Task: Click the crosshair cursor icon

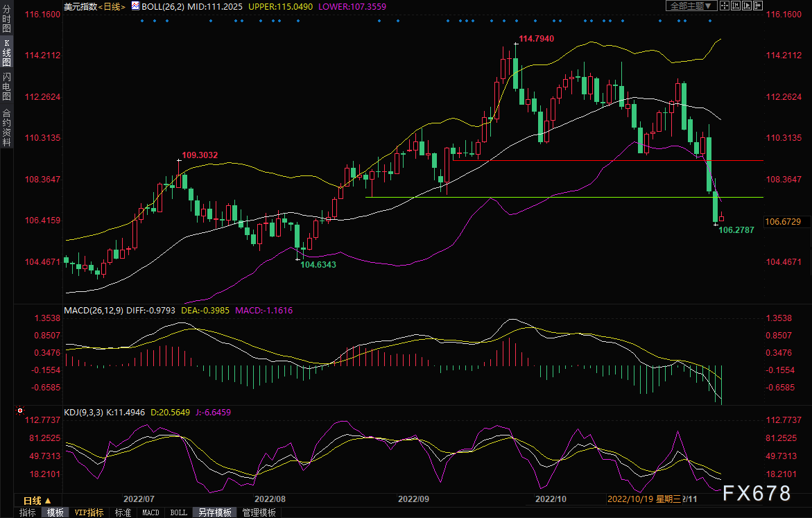Action: pyautogui.click(x=723, y=6)
